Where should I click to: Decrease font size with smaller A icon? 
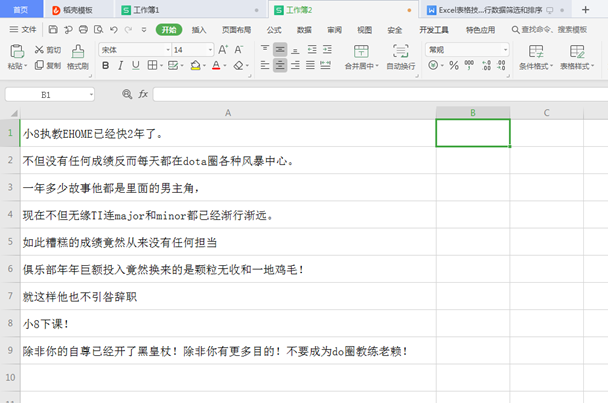(x=239, y=50)
